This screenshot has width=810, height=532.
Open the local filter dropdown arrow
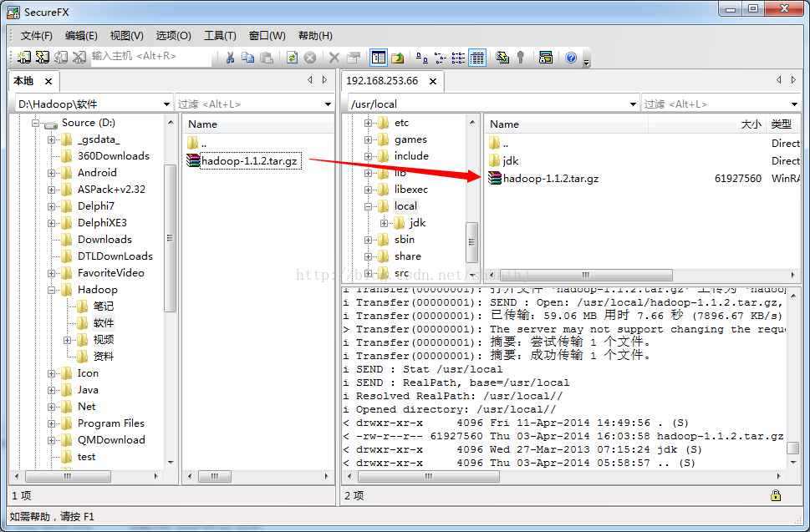[328, 104]
